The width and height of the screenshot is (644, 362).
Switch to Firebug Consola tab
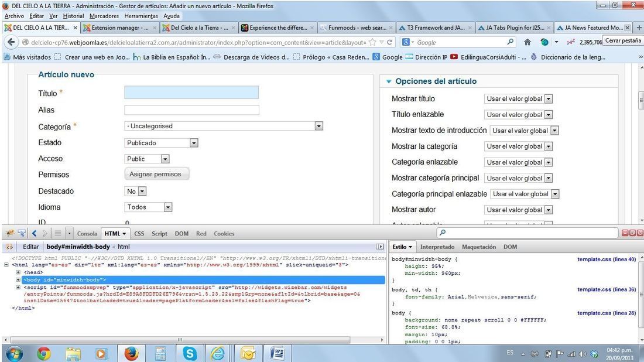(x=87, y=233)
